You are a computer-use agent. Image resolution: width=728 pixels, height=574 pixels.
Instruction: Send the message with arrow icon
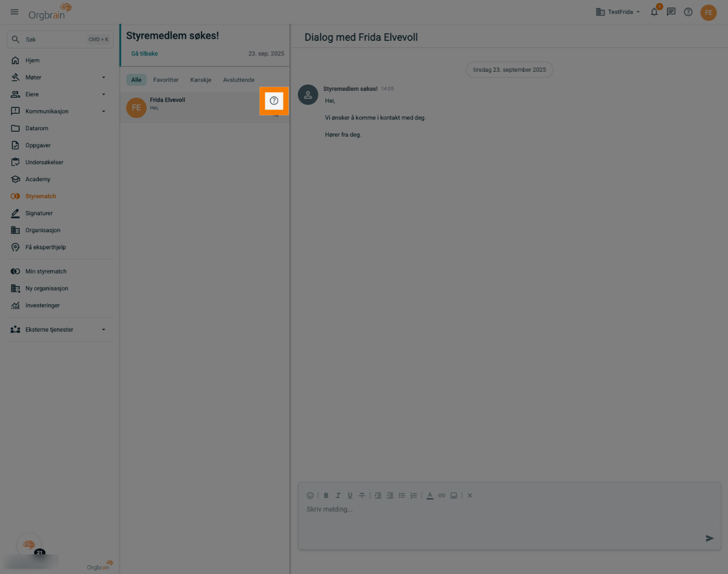pos(709,538)
